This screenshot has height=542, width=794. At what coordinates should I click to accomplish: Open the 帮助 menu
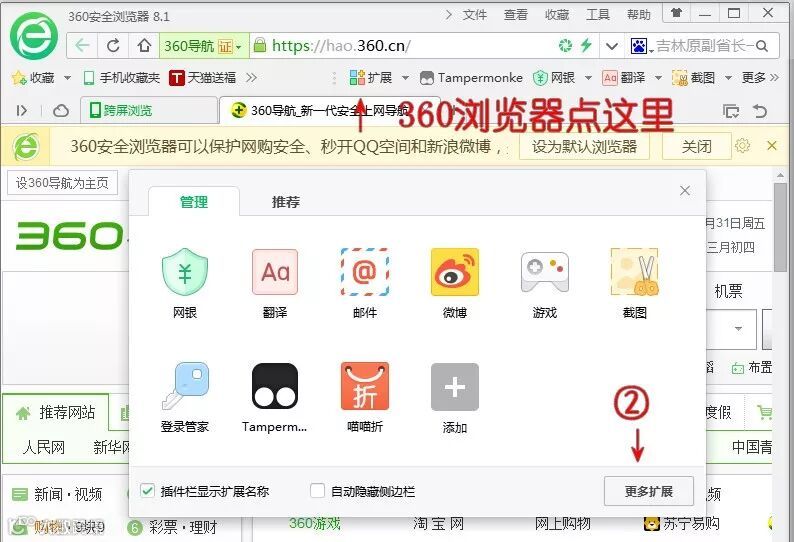click(639, 15)
